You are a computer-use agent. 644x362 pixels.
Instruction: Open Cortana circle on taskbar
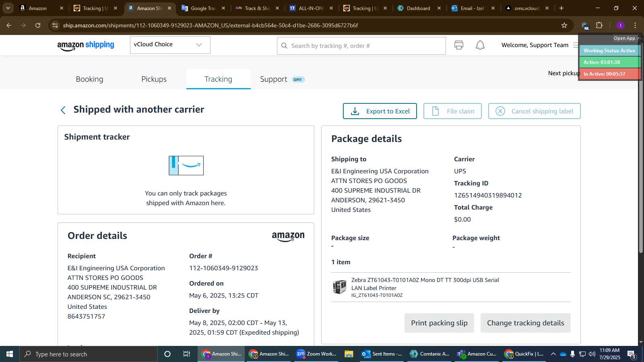click(167, 354)
